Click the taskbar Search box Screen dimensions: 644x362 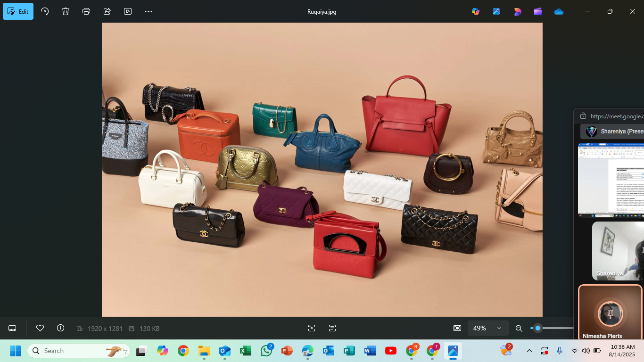tap(79, 351)
